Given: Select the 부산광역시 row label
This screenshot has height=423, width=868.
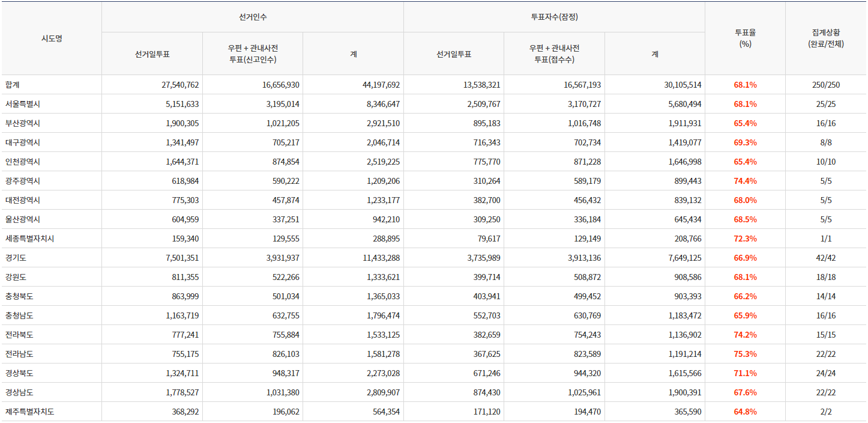Looking at the screenshot, I should tap(22, 123).
